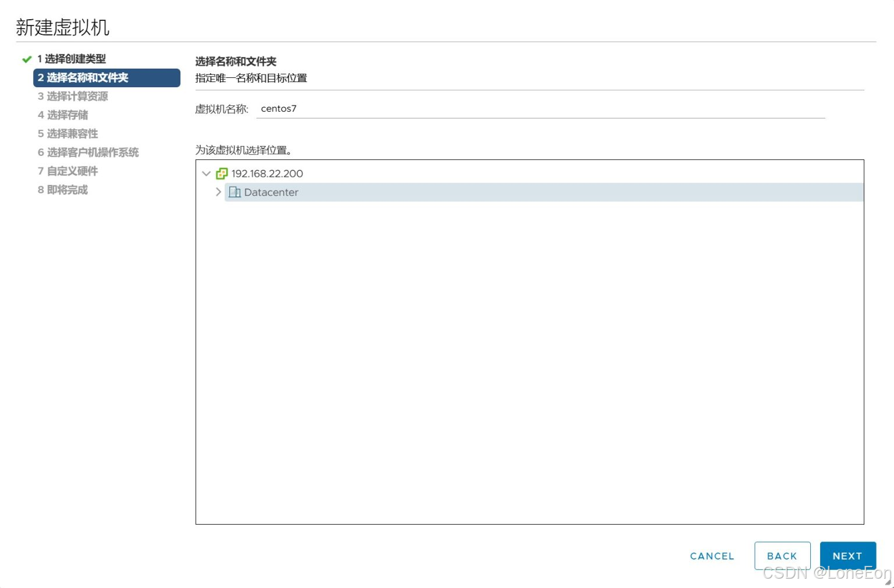This screenshot has width=894, height=588.
Task: Collapse the 192.168.22.200 tree node
Action: (x=206, y=173)
